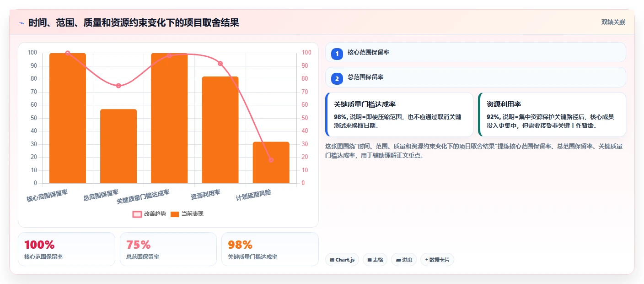The height and width of the screenshot is (284, 644).
Task: Click the 计划延期风险 x-axis label
Action: (253, 196)
